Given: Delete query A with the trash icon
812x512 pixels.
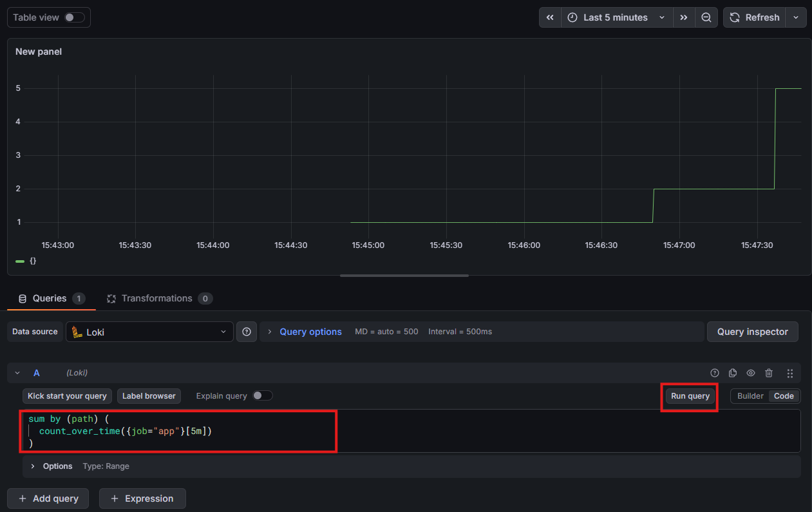Looking at the screenshot, I should coord(768,373).
